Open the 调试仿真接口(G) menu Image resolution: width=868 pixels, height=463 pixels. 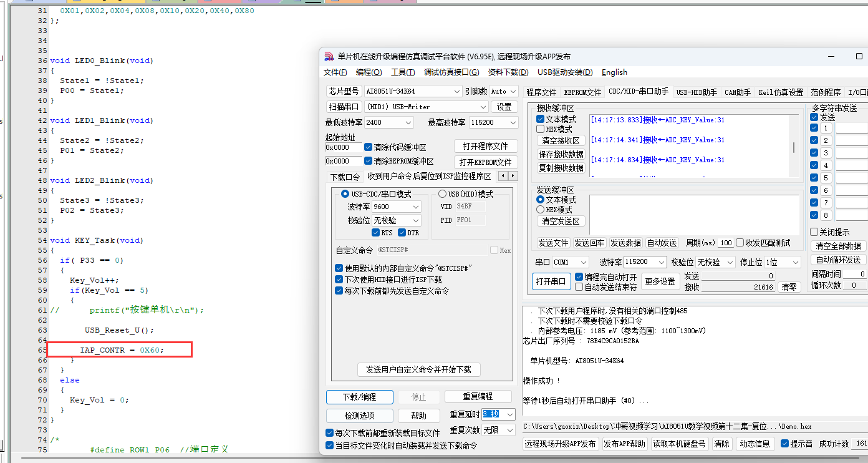tap(451, 72)
